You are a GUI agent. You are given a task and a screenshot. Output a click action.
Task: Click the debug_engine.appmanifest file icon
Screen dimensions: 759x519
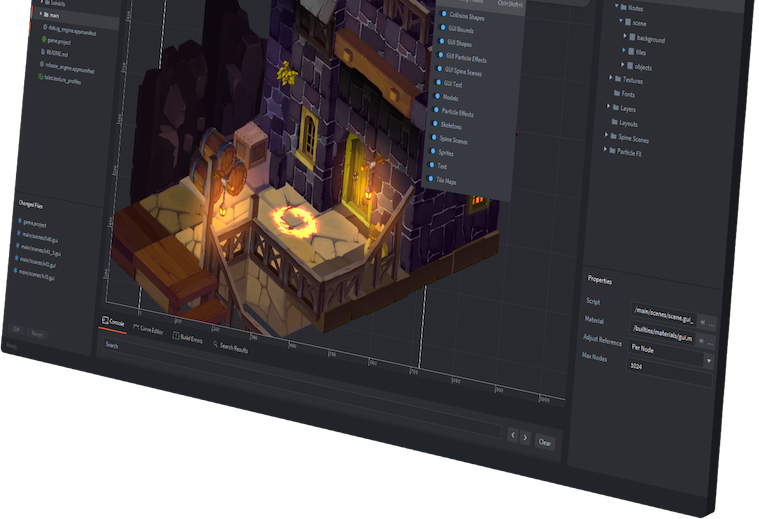[x=46, y=28]
